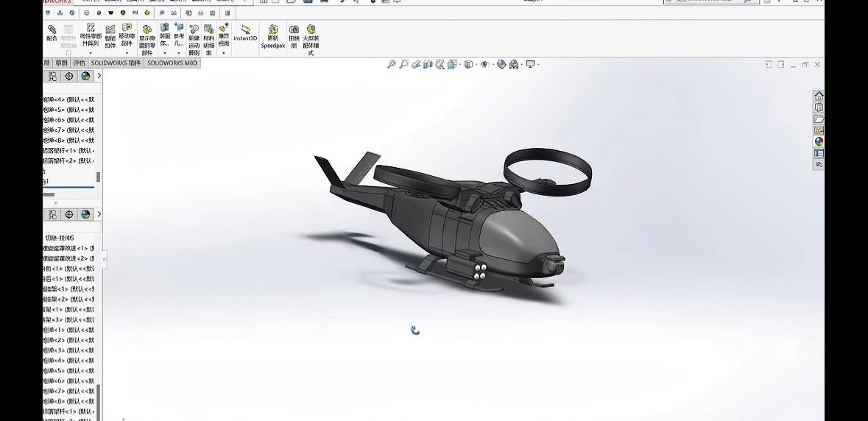This screenshot has width=868, height=421.
Task: Expand dropdown under Linear Component Pattern
Action: (x=91, y=54)
